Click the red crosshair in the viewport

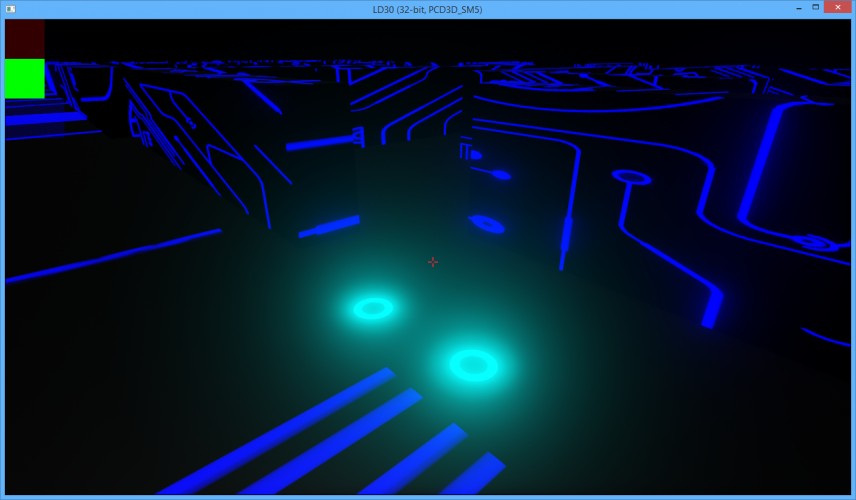coord(433,262)
